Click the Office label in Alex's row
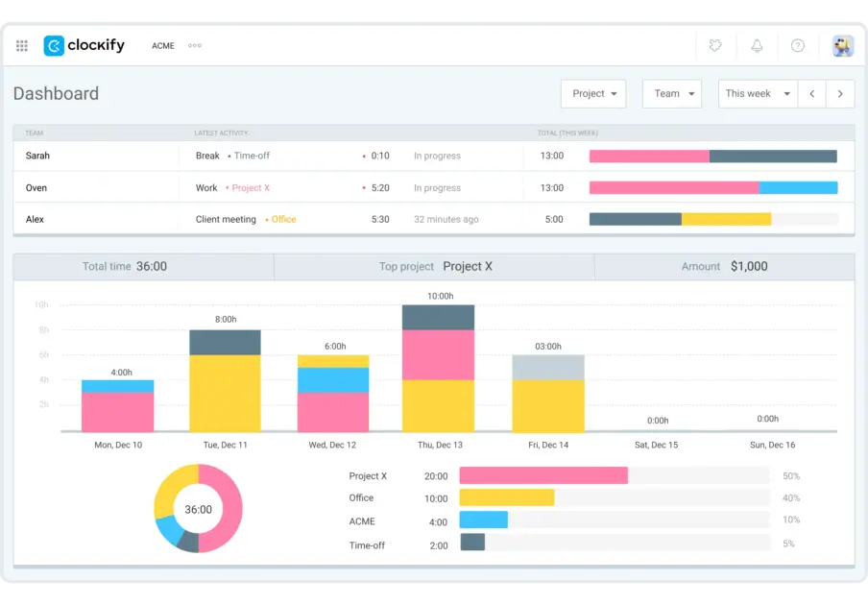868x605 pixels. (283, 219)
